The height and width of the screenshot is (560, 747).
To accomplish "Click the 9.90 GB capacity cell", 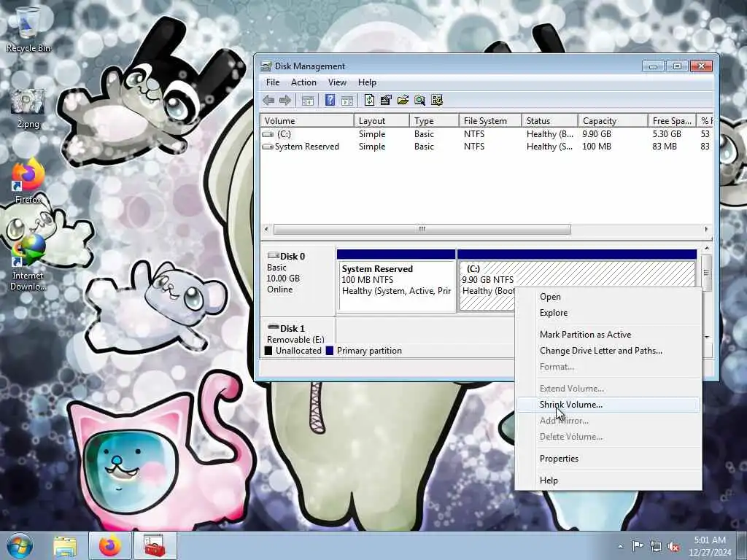I will [x=597, y=134].
